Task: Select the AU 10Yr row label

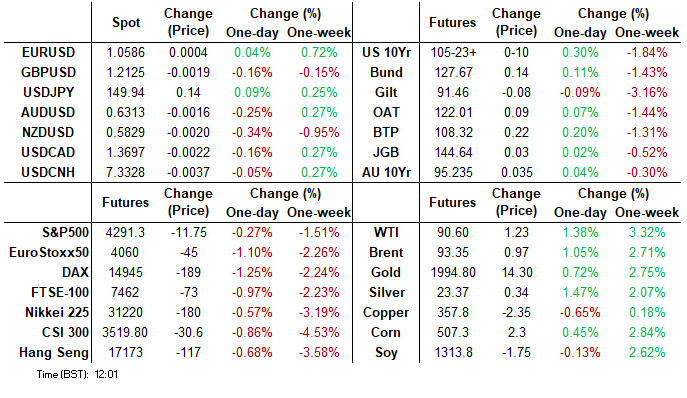Action: click(386, 172)
